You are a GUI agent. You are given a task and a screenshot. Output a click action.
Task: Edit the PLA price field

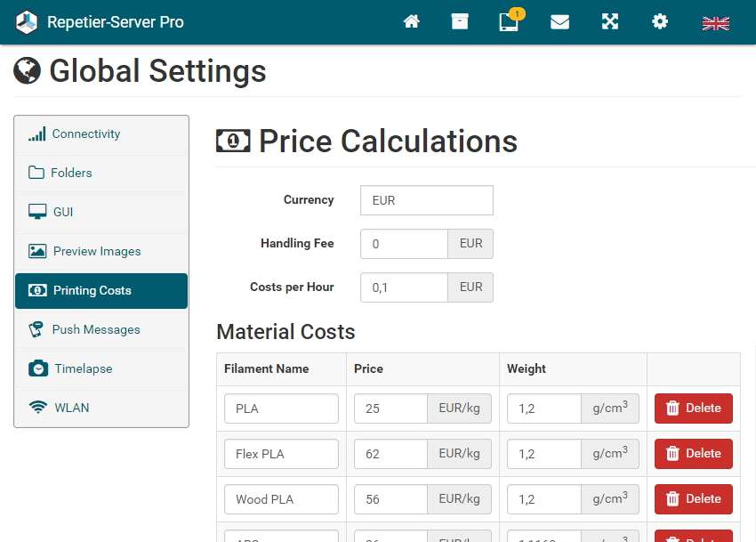click(390, 409)
